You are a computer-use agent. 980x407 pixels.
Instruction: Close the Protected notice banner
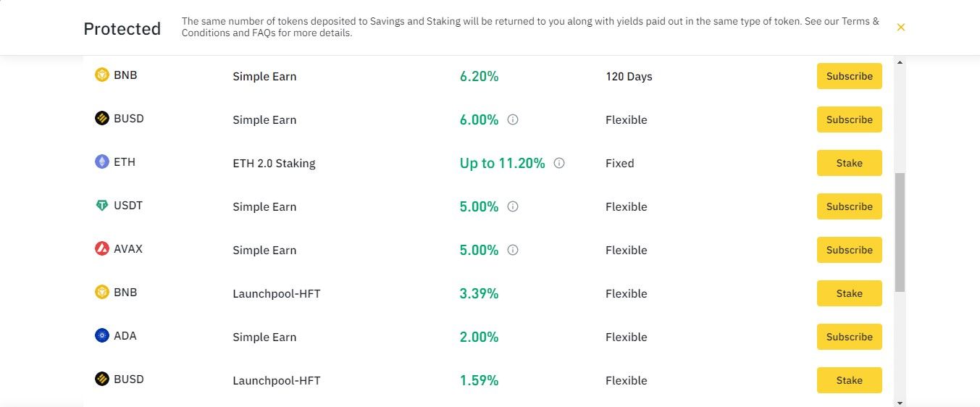pos(901,28)
